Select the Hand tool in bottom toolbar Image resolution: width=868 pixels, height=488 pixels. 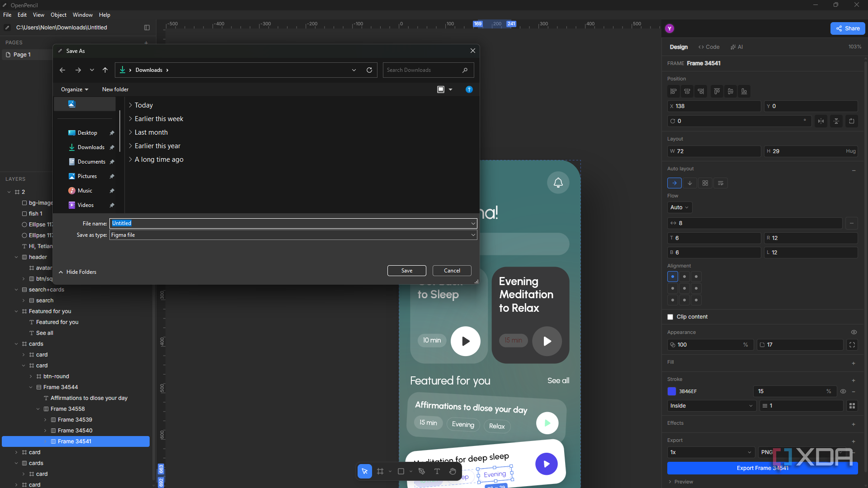[x=453, y=471]
